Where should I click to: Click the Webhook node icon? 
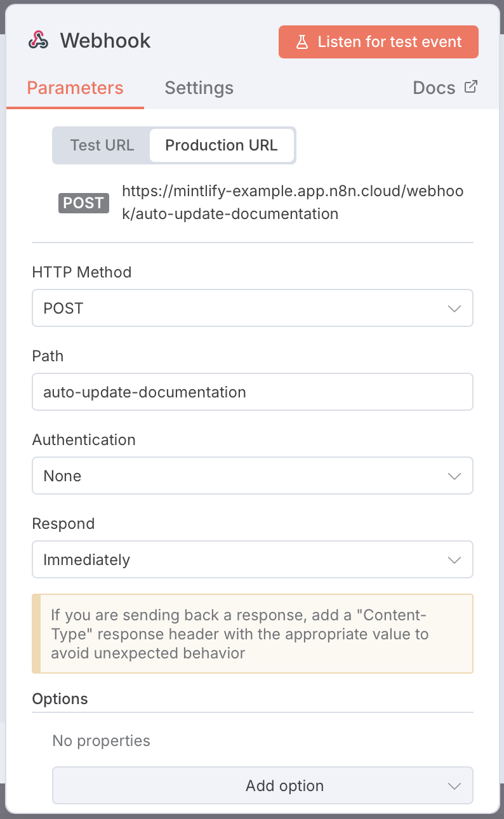pyautogui.click(x=39, y=41)
